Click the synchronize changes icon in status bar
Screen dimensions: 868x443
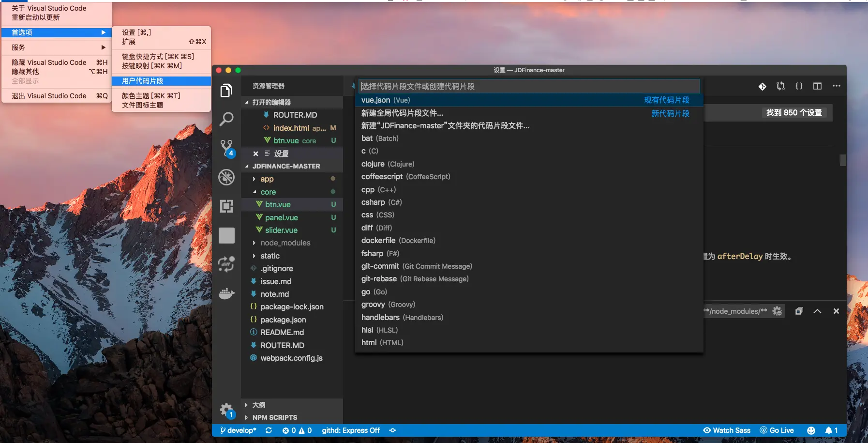pos(269,430)
